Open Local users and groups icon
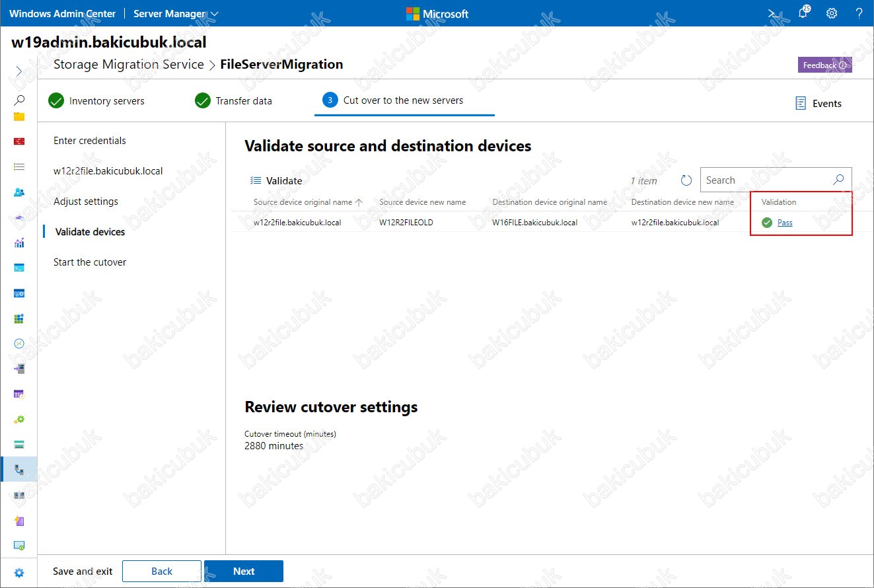 tap(19, 192)
